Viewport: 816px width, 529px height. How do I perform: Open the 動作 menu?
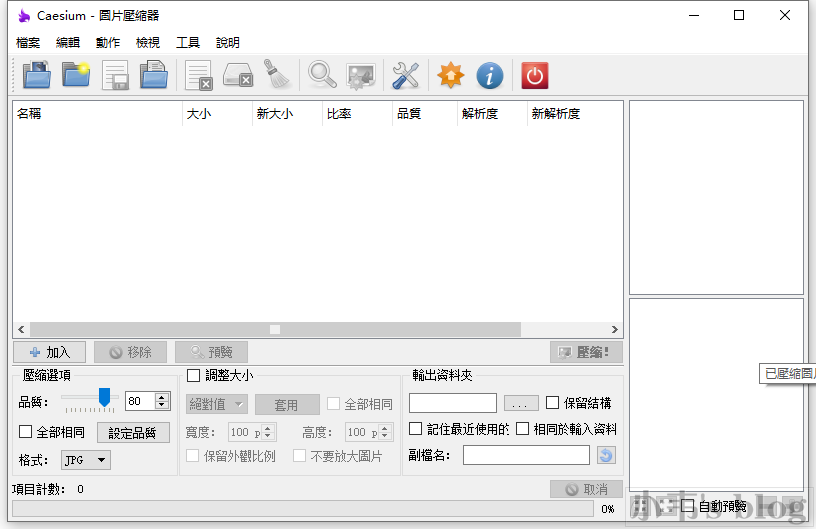[x=108, y=43]
